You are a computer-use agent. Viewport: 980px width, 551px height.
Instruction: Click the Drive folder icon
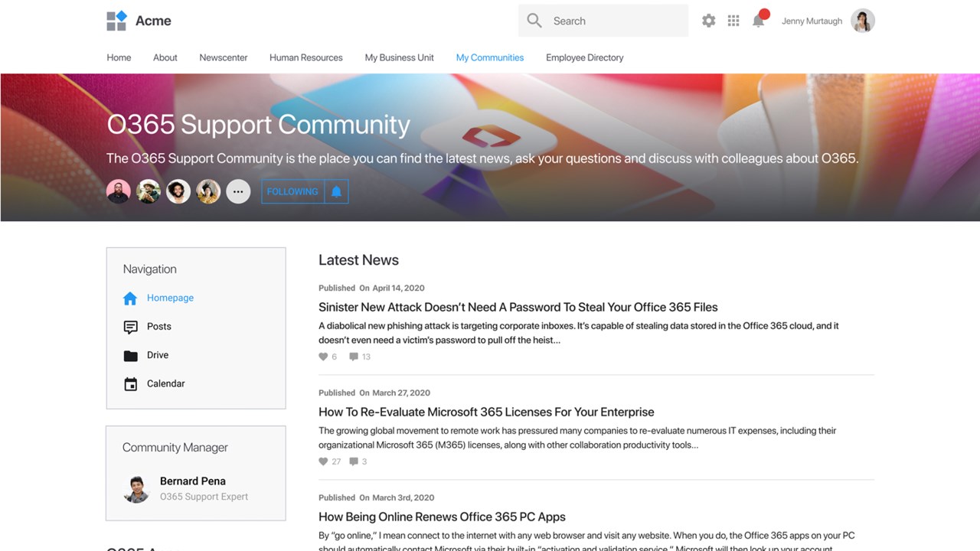pos(131,356)
